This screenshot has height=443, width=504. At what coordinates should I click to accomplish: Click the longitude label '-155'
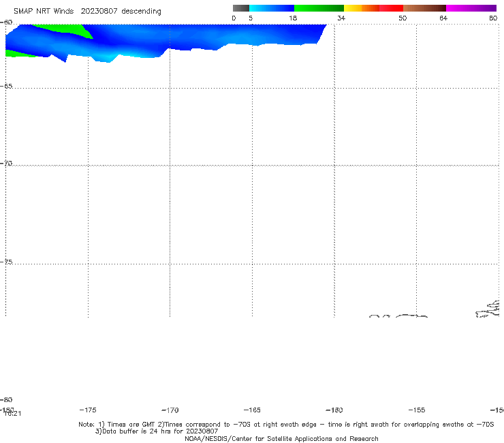[417, 410]
